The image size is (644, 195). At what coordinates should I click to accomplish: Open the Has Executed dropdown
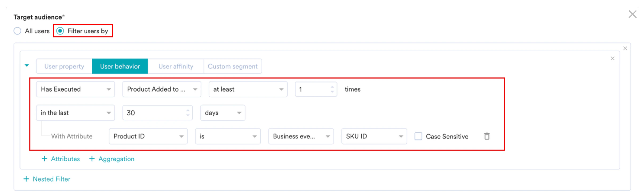(x=75, y=89)
